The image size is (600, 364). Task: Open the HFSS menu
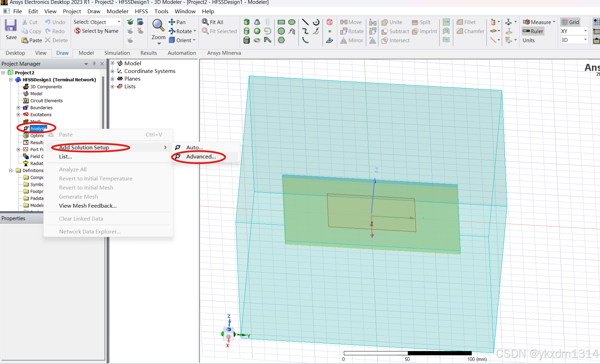tap(142, 11)
